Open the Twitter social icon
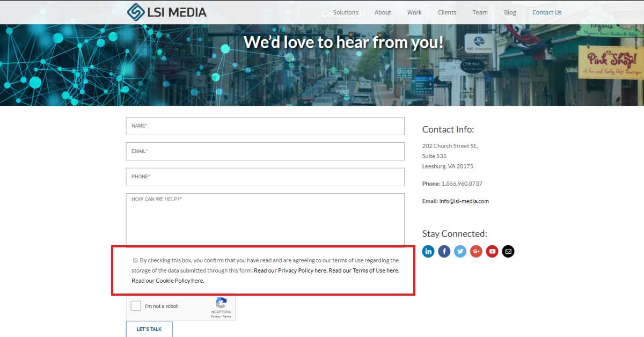Viewport: 644px width, 337px height. [x=460, y=251]
